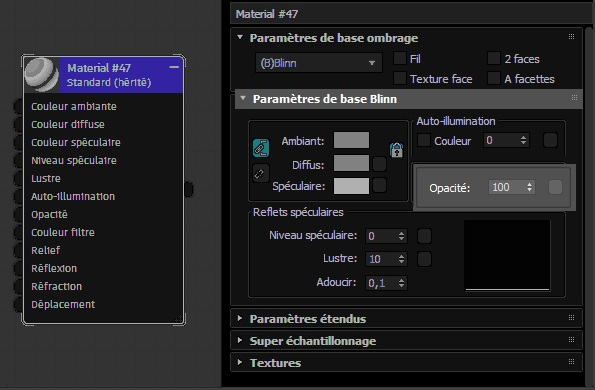The image size is (595, 390).
Task: Click the node resize corner handle
Action: click(179, 318)
